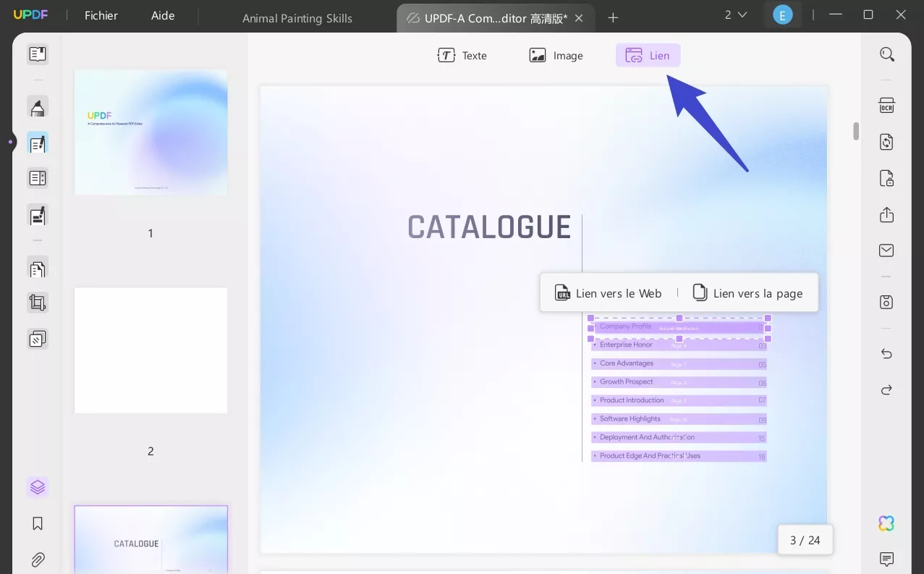924x574 pixels.
Task: Click the CATALOGUE heading text
Action: [489, 227]
